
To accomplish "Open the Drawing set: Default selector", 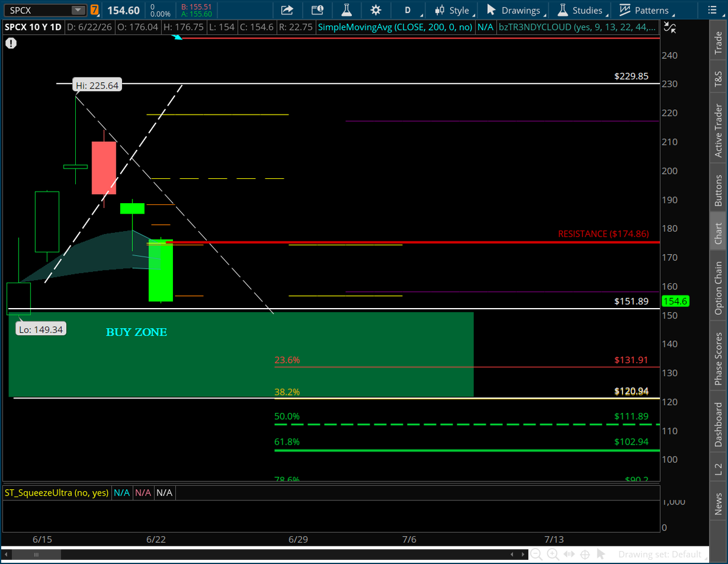I will (x=659, y=554).
